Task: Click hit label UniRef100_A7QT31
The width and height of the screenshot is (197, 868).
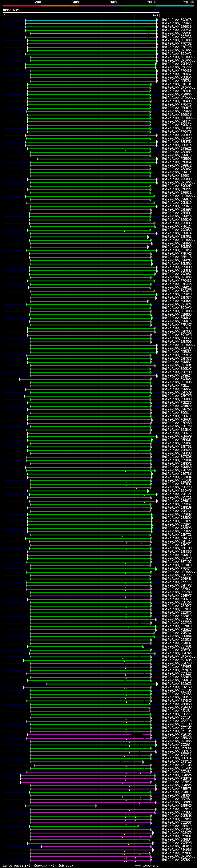Action: click(177, 84)
